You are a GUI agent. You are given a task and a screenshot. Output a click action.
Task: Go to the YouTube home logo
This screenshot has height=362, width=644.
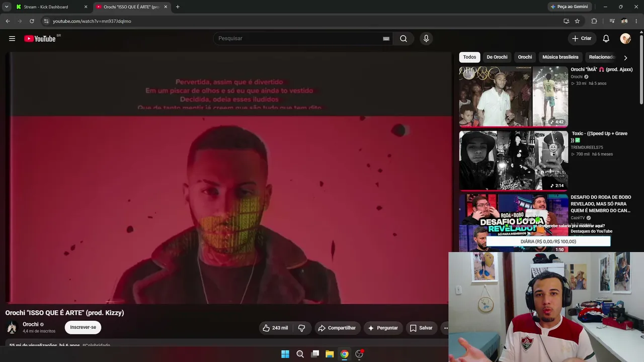click(x=40, y=39)
